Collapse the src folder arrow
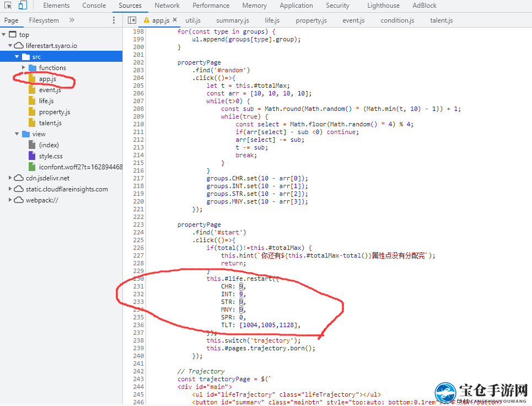Screen dimensions: 532x406 (17, 56)
